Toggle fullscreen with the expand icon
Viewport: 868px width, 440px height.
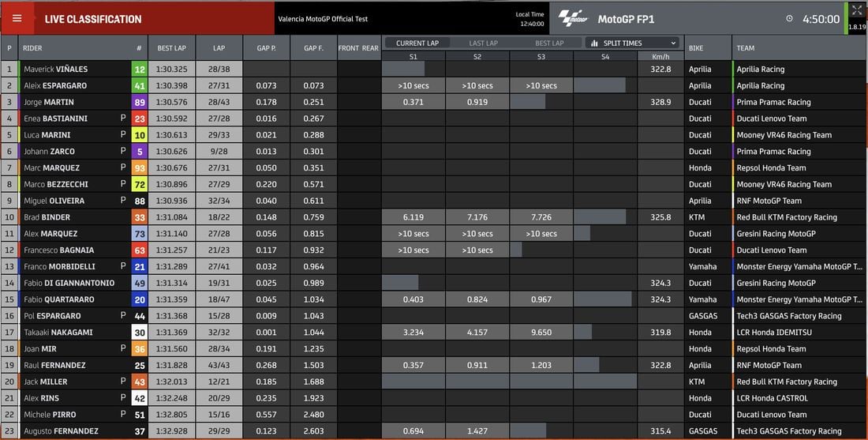[857, 10]
